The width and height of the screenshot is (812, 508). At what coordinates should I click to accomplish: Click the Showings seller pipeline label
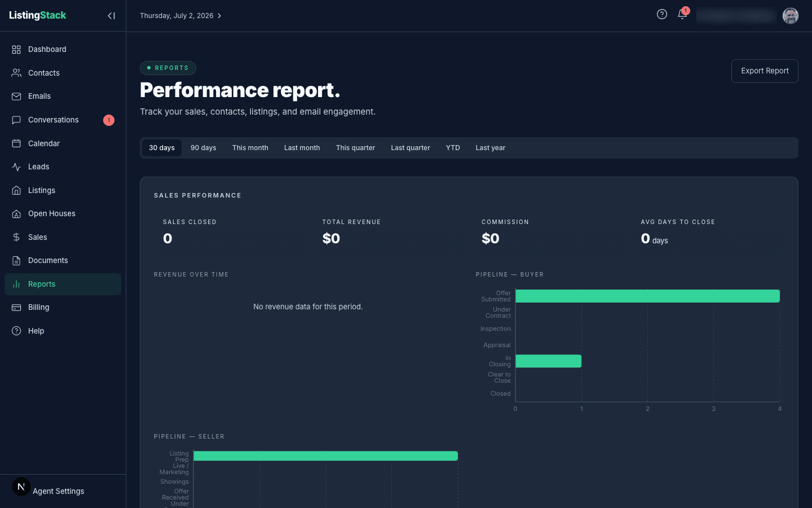click(x=174, y=482)
